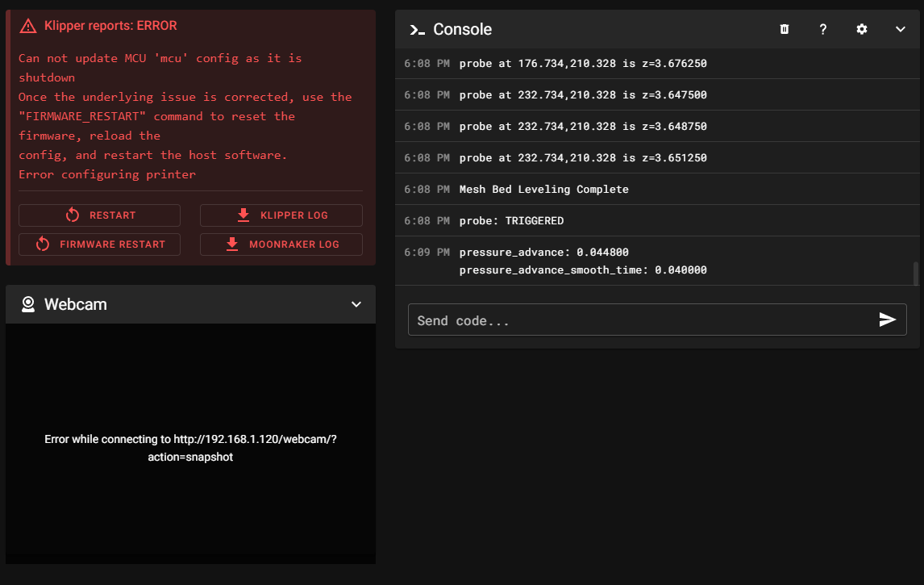Select pressure_advance: 0.044800 console line
The image size is (924, 585).
pos(544,252)
